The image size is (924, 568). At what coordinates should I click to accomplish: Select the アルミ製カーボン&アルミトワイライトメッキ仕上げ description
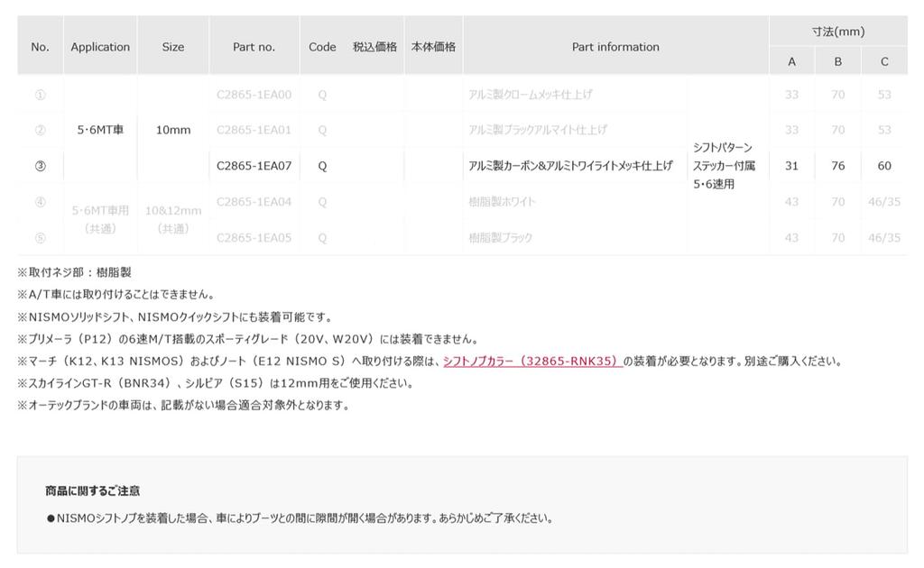(x=570, y=166)
